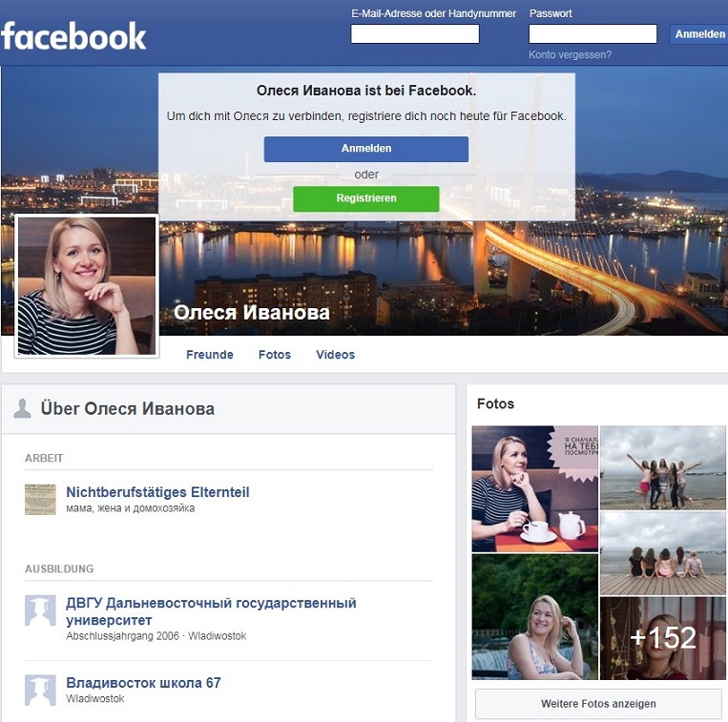Click the ARBEIT section label
Screen dimensions: 728x722
pos(44,458)
